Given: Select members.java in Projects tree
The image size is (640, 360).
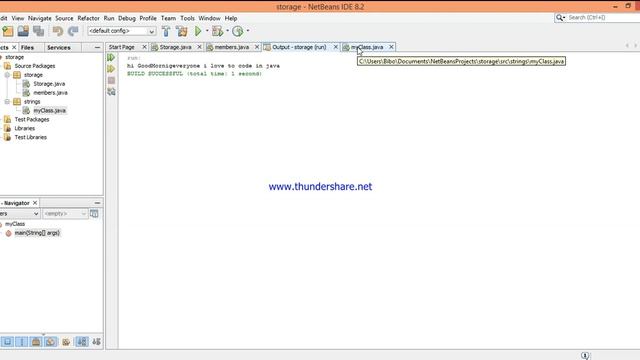Looking at the screenshot, I should click(50, 93).
